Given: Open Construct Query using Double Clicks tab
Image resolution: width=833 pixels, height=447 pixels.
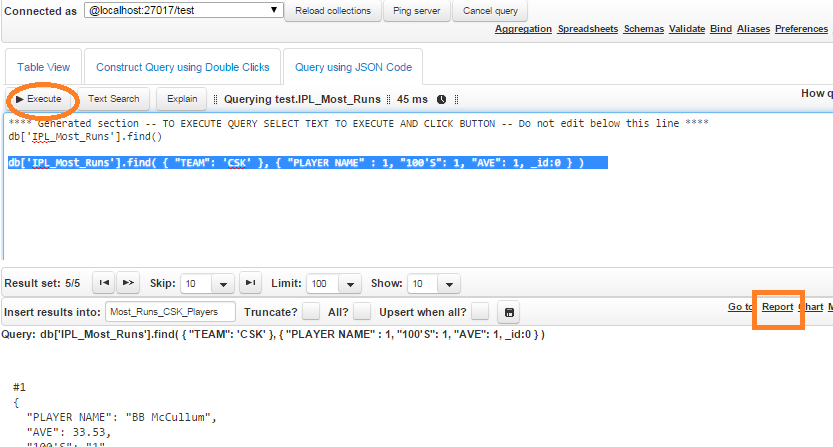Looking at the screenshot, I should pyautogui.click(x=182, y=68).
